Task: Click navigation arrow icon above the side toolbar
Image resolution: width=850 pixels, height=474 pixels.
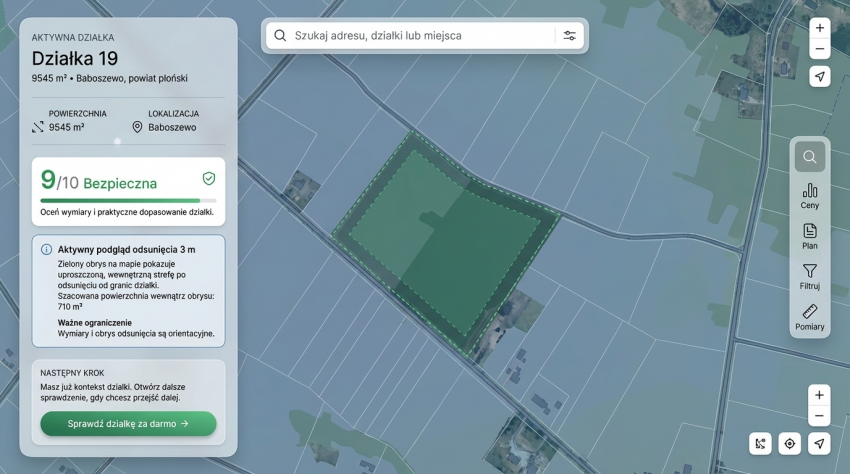Action: [820, 77]
